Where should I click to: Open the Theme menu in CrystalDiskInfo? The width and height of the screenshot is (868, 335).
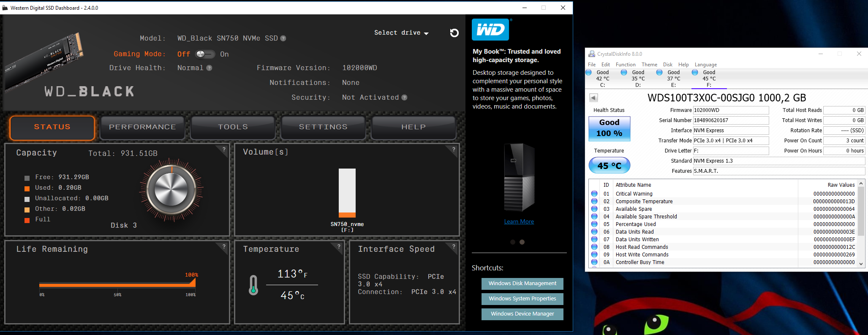tap(649, 65)
